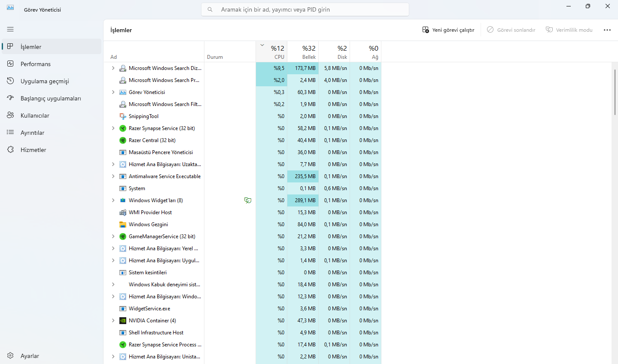Expand Razer Synapse Service (32 bit)
618x364 pixels.
113,128
